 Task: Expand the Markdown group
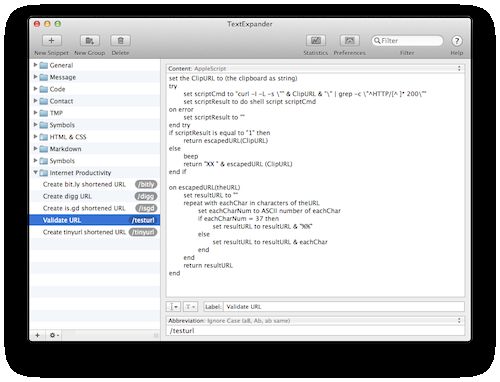tap(35, 149)
